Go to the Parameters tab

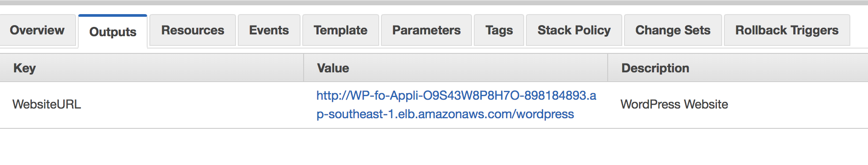(426, 30)
